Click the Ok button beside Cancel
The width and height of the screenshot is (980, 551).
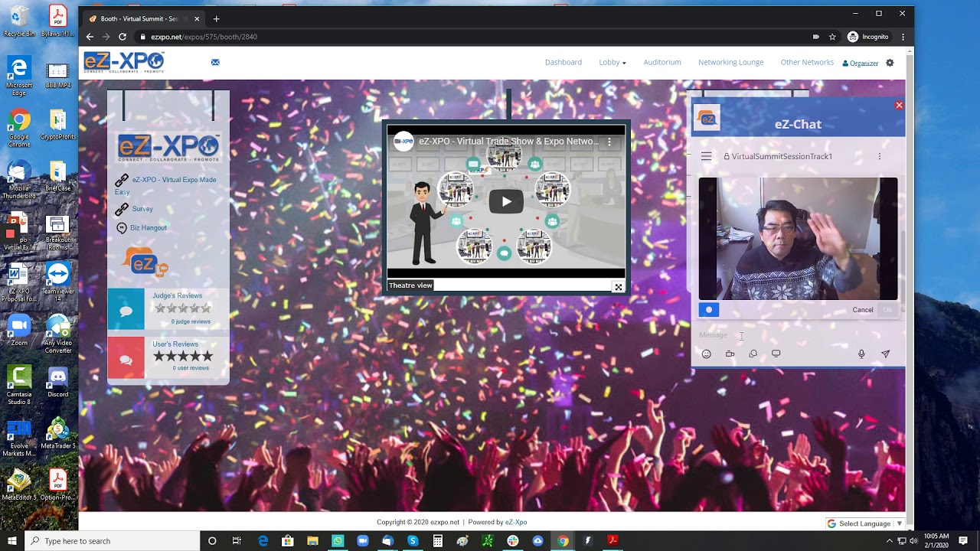[887, 310]
